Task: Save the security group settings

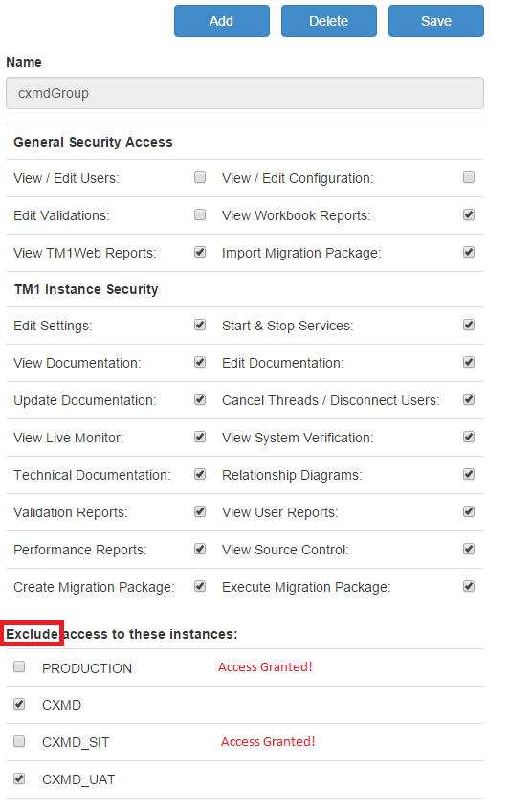Action: 436,21
